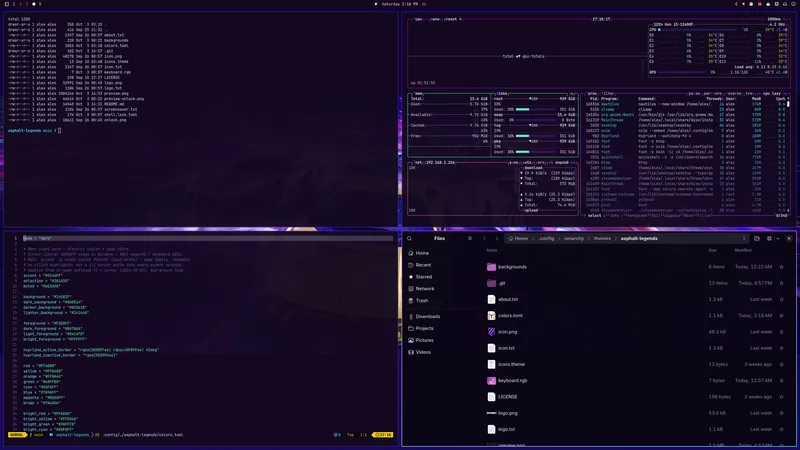Screen dimensions: 800x450
Task: Select the logo.txt file name
Action: pos(507,429)
